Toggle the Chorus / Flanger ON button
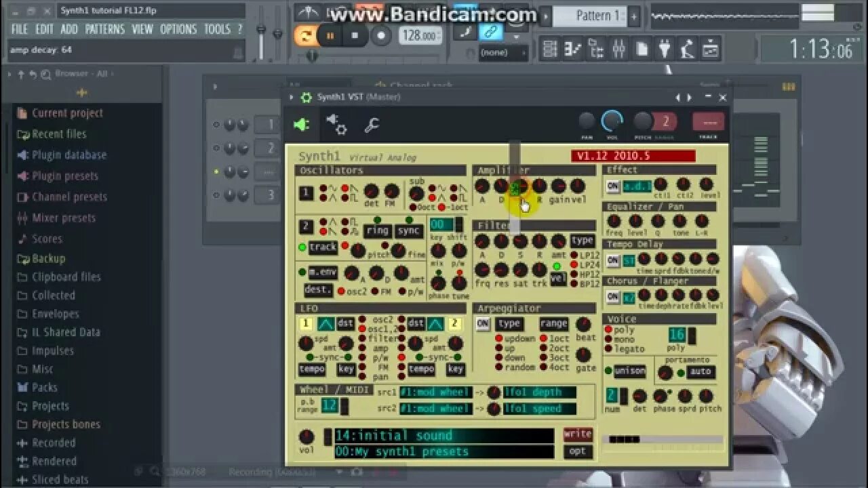 click(613, 297)
